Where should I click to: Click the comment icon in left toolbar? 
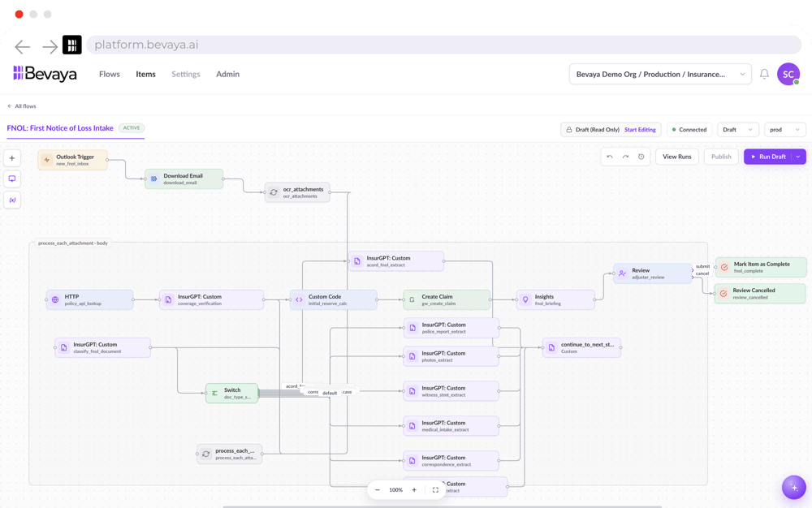click(12, 179)
